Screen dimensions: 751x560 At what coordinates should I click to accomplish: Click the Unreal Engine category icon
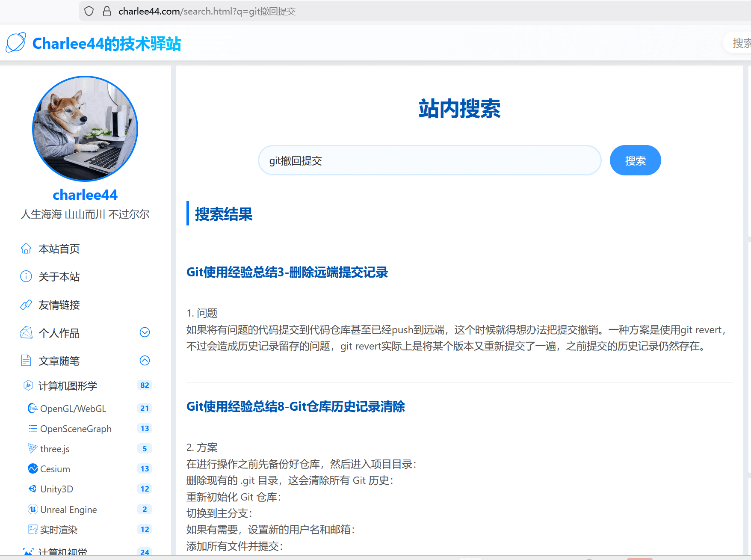pyautogui.click(x=33, y=509)
